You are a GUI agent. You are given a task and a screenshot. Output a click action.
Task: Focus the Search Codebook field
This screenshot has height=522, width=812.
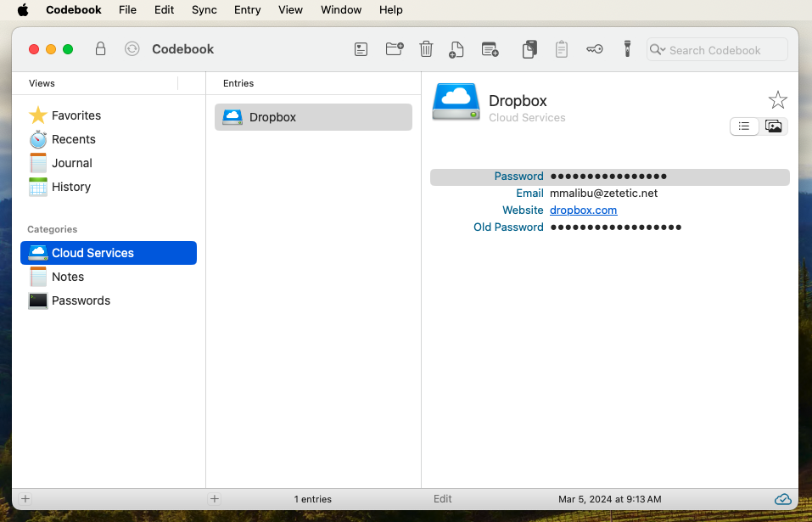pos(717,50)
